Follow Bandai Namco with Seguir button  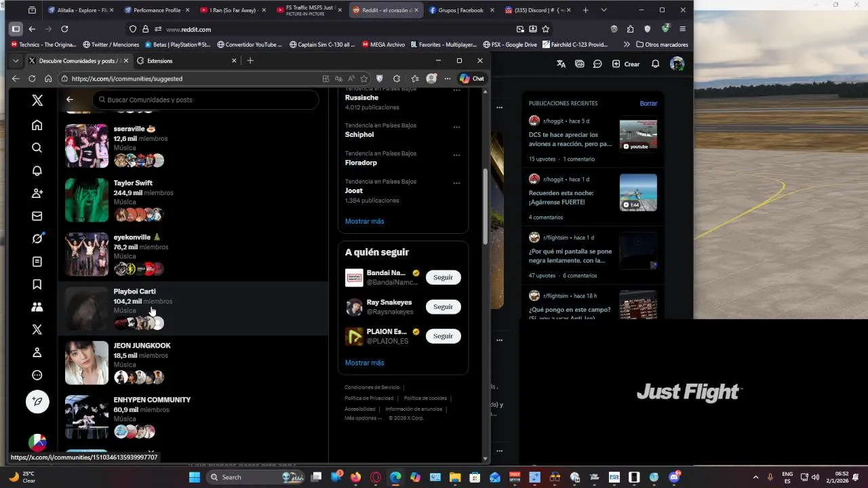pyautogui.click(x=443, y=277)
